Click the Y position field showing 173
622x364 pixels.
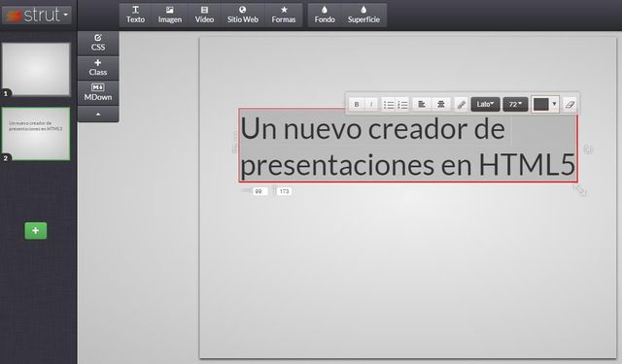point(284,191)
